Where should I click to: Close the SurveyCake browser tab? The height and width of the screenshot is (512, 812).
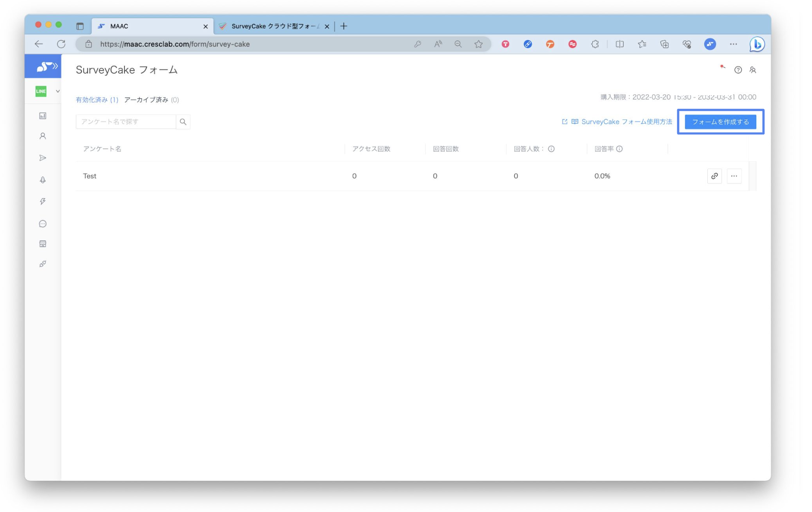click(x=327, y=26)
